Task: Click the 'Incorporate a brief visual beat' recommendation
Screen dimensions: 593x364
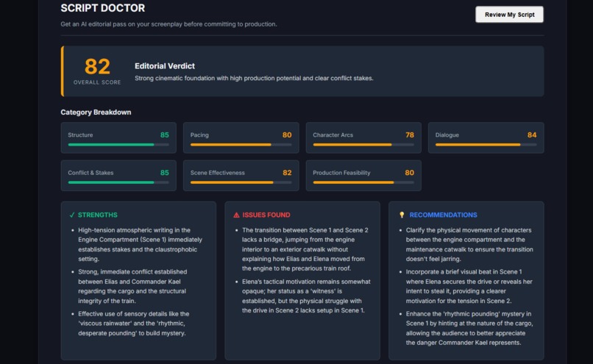Action: tap(469, 286)
